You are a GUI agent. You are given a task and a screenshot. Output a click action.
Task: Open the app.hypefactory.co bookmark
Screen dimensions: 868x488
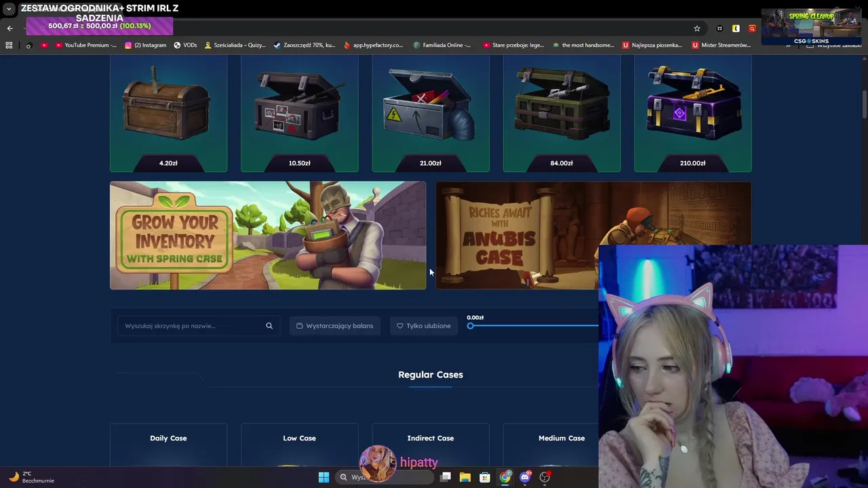tap(374, 45)
